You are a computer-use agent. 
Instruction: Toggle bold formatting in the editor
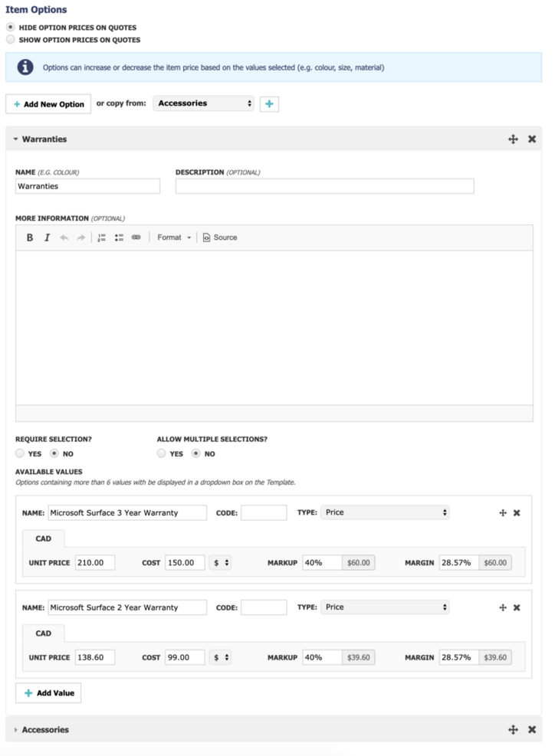click(x=29, y=237)
